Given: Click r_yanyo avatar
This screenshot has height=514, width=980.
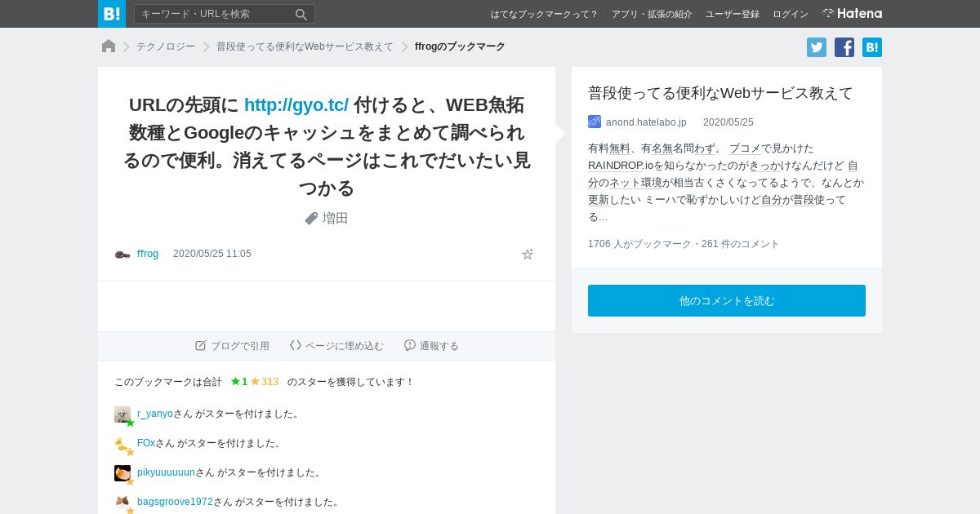Looking at the screenshot, I should pyautogui.click(x=122, y=414).
